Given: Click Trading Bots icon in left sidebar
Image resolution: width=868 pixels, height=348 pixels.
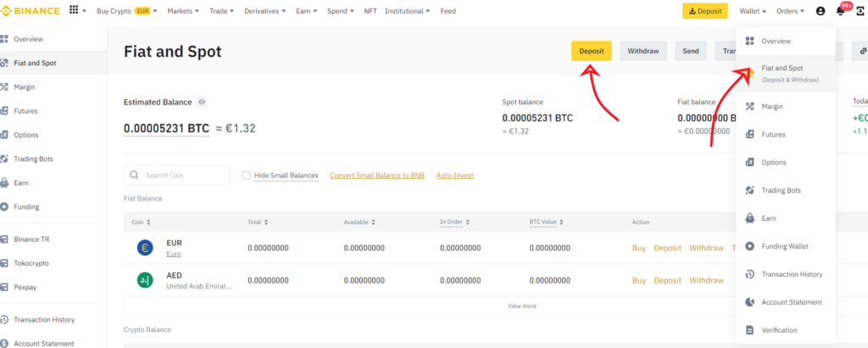Looking at the screenshot, I should pos(4,159).
